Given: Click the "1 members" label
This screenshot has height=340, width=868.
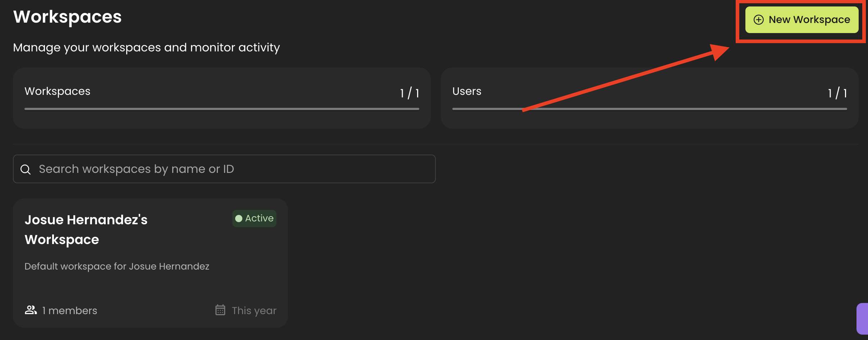Looking at the screenshot, I should click(69, 311).
